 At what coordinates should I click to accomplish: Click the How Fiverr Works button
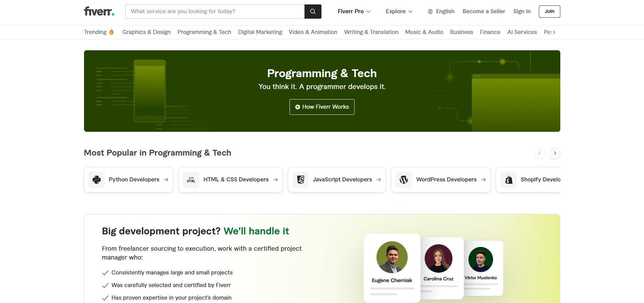(322, 107)
